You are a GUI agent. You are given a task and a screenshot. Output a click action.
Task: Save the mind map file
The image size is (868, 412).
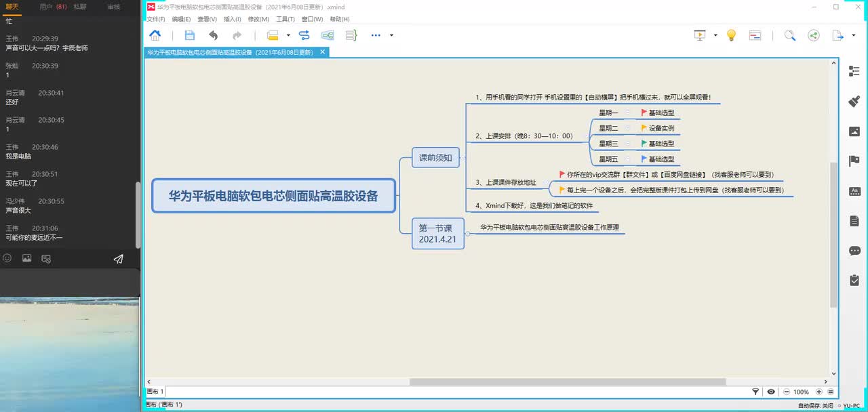[x=190, y=35]
